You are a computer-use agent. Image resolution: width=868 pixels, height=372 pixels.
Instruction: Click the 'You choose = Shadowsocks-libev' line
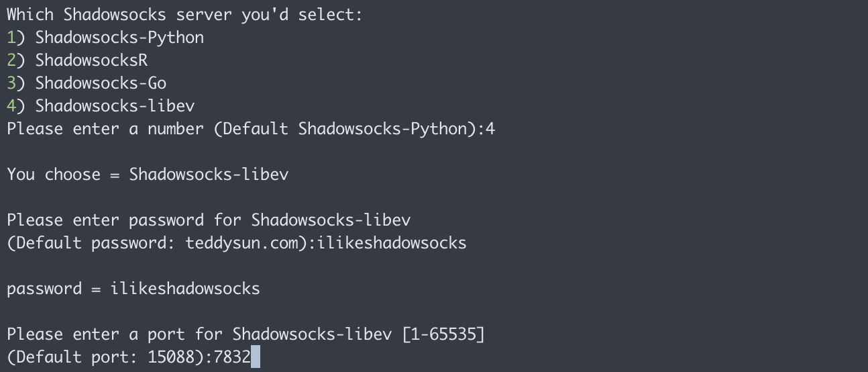[148, 175]
